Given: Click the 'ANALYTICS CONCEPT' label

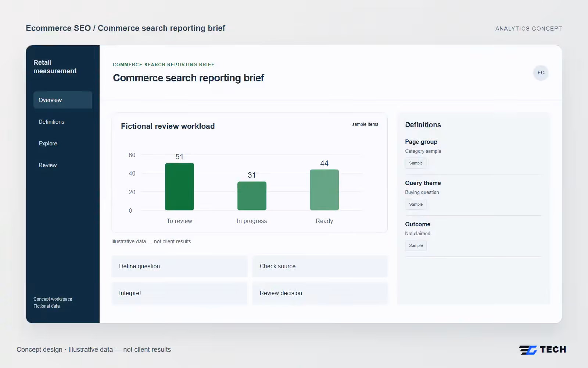Looking at the screenshot, I should tap(528, 29).
